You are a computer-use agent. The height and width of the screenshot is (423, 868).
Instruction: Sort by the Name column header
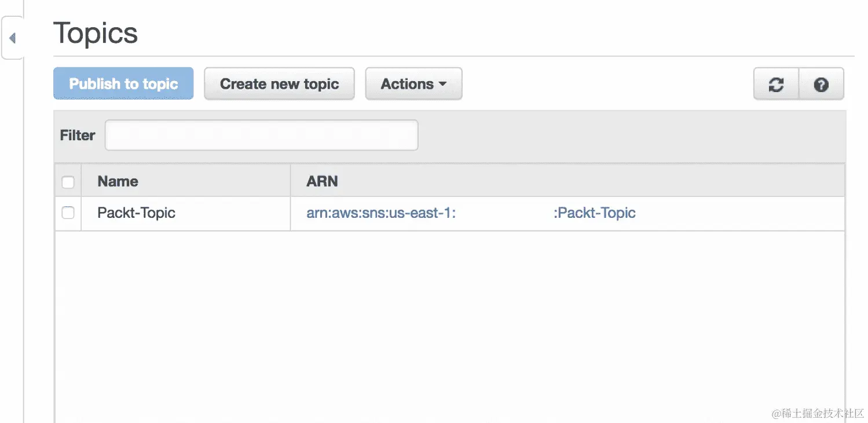[x=118, y=181]
